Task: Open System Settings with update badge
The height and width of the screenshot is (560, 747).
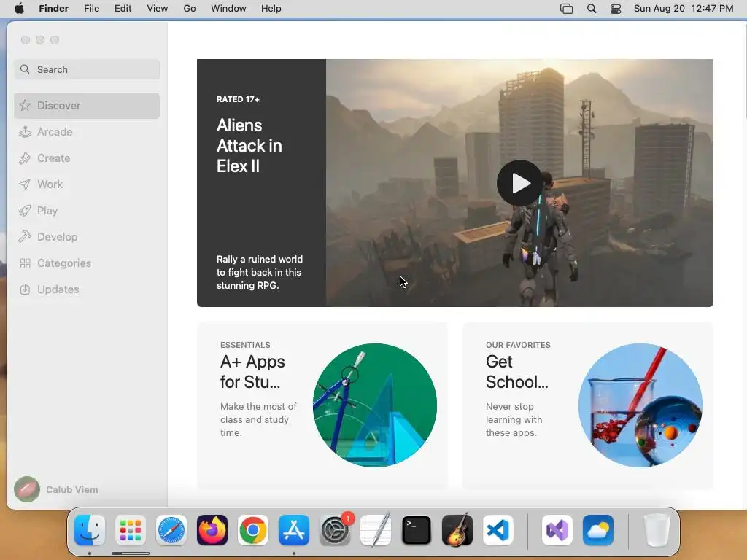Action: 335,530
